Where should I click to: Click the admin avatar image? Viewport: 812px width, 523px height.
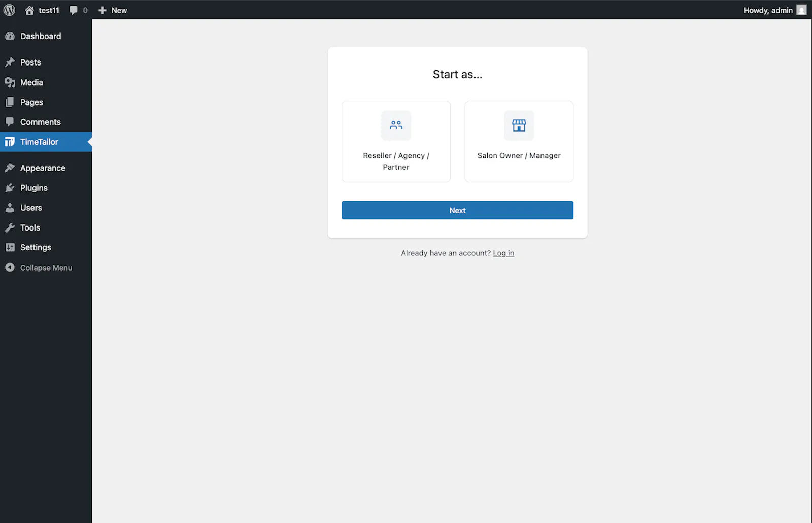[801, 10]
